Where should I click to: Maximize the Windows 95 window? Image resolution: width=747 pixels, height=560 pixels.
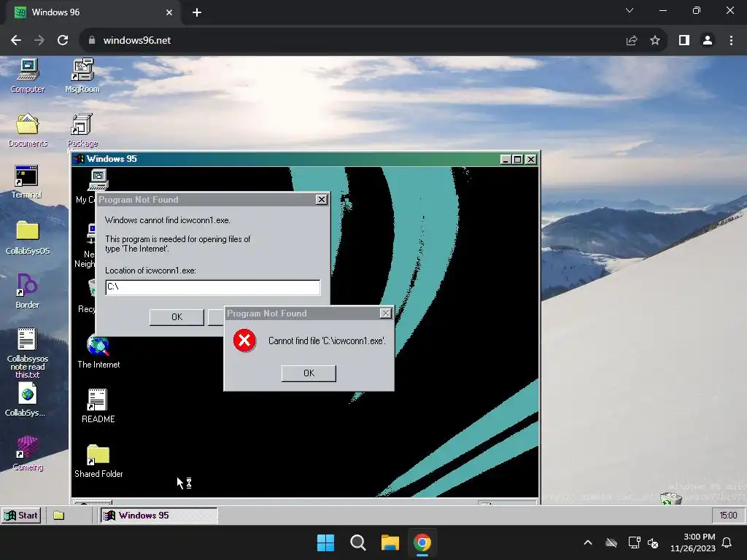(518, 159)
